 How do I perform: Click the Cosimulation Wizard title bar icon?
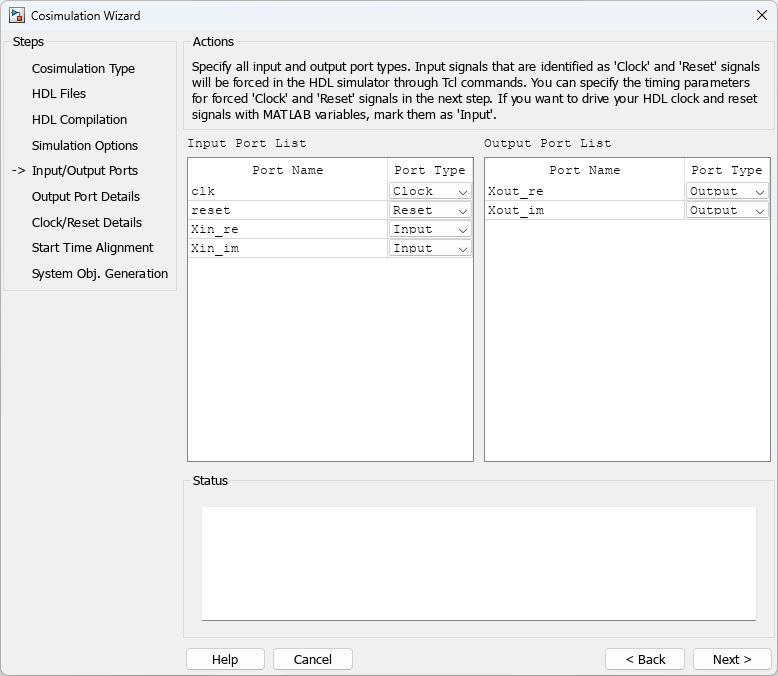pyautogui.click(x=17, y=15)
